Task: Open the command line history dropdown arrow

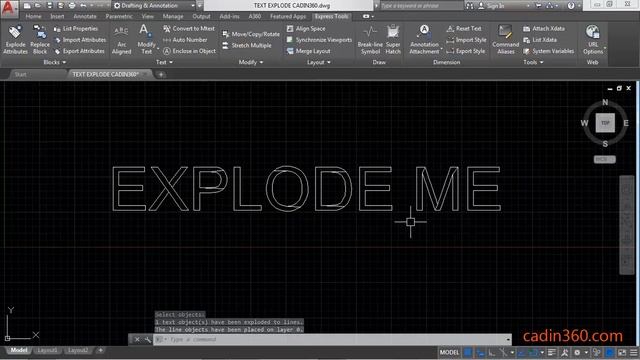Action: [508, 340]
